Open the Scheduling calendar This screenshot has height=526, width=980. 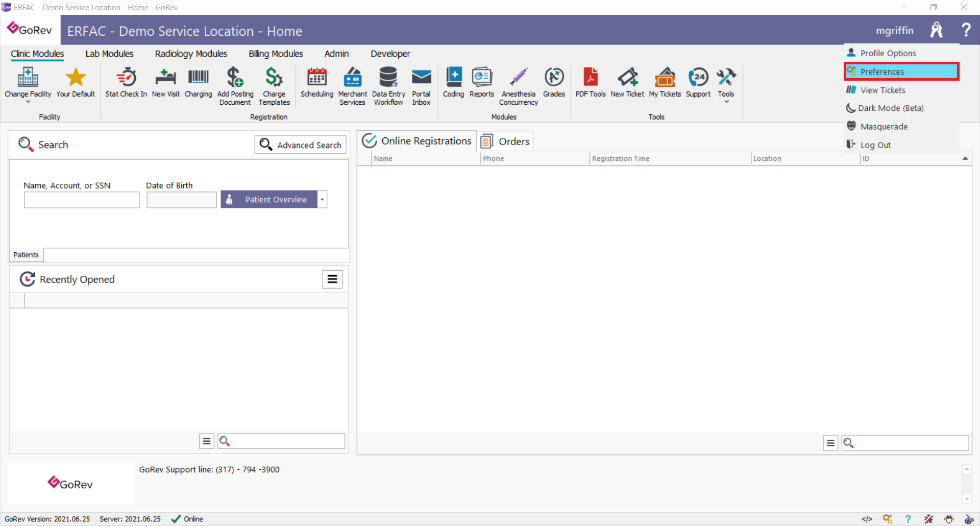[x=316, y=82]
